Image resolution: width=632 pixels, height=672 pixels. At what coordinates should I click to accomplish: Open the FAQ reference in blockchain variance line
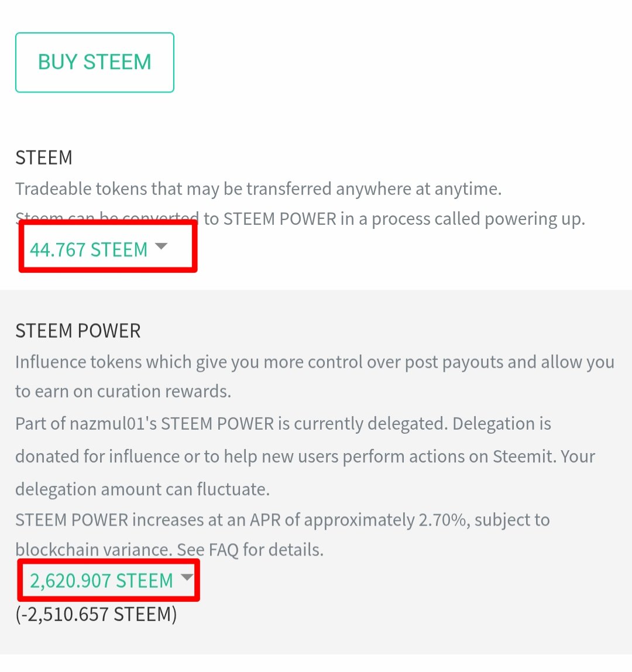point(223,550)
